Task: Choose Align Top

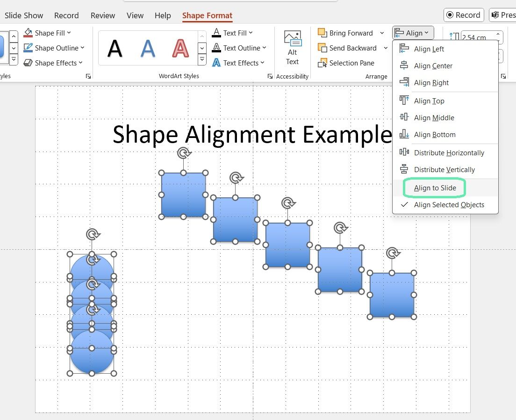Action: [445, 101]
